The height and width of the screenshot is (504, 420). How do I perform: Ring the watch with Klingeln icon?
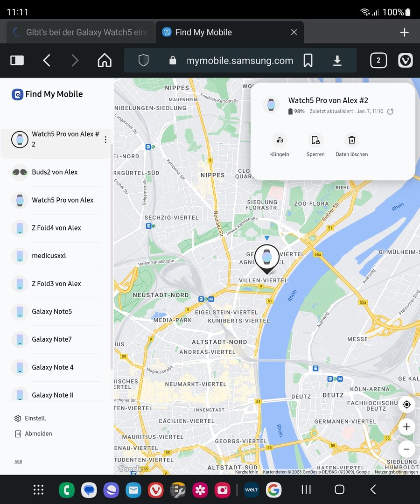point(279,140)
